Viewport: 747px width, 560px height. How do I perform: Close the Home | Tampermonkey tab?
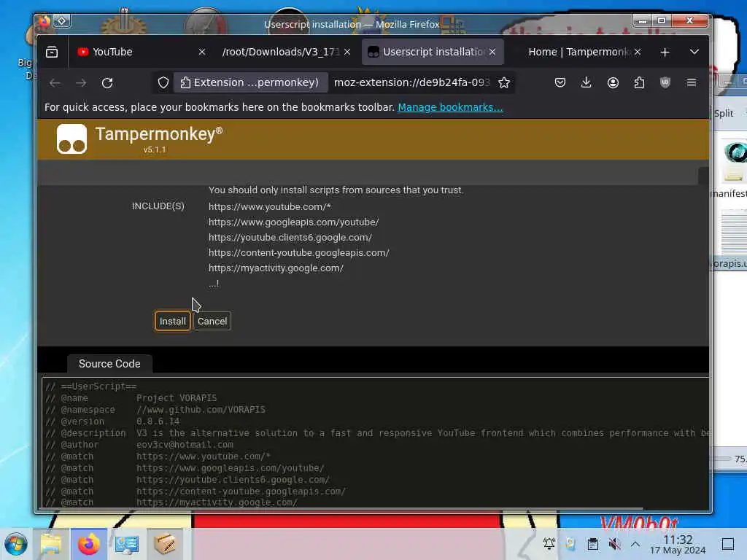point(638,52)
